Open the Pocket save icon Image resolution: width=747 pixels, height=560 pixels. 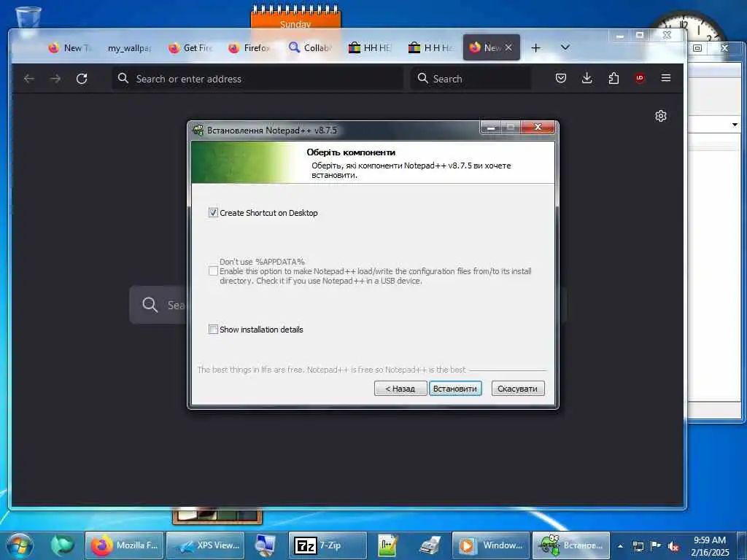point(561,78)
